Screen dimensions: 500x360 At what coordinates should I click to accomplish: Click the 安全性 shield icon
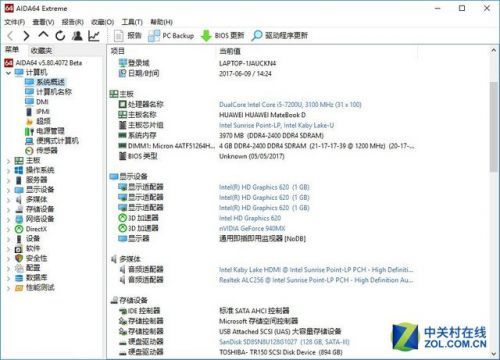point(19,258)
